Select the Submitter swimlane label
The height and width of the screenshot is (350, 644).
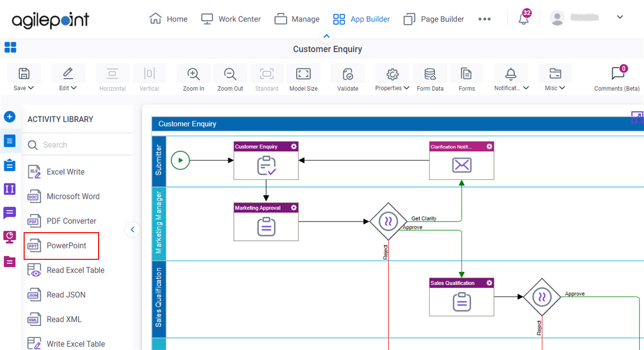(158, 160)
